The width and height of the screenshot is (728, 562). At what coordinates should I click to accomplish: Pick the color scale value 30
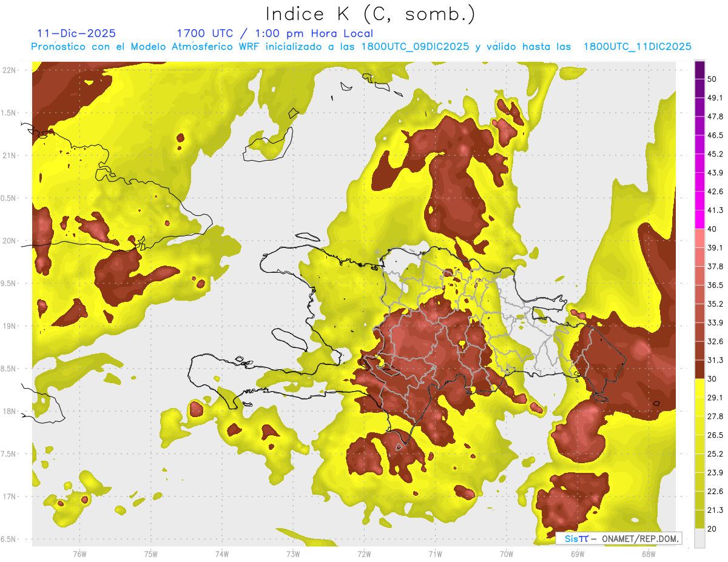pyautogui.click(x=712, y=379)
